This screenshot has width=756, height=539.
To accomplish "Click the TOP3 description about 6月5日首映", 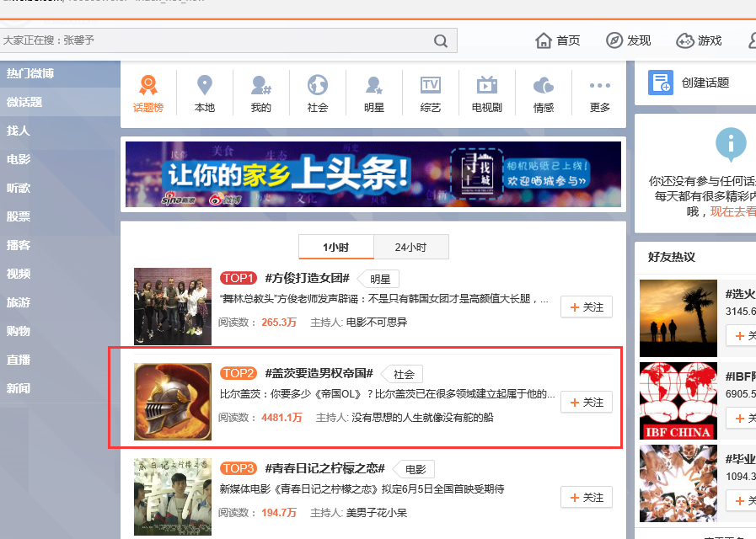I will click(x=362, y=489).
